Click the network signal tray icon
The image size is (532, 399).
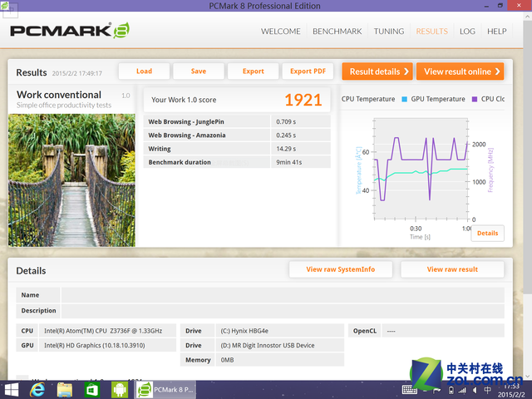[x=462, y=391]
